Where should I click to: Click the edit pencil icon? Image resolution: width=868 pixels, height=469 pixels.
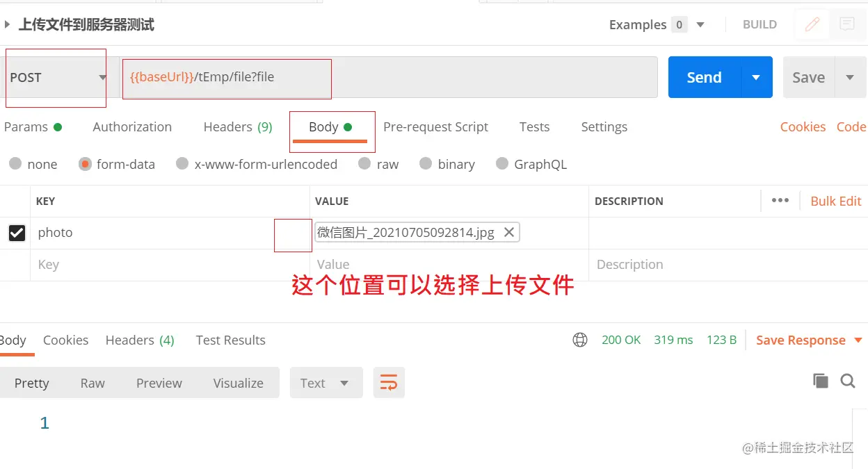(x=812, y=24)
